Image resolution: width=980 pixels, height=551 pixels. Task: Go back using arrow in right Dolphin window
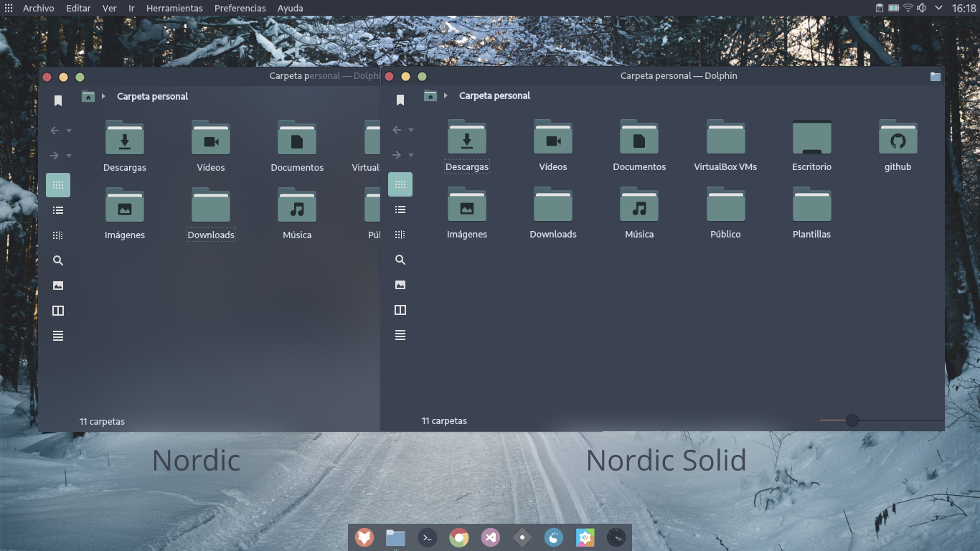pyautogui.click(x=397, y=130)
